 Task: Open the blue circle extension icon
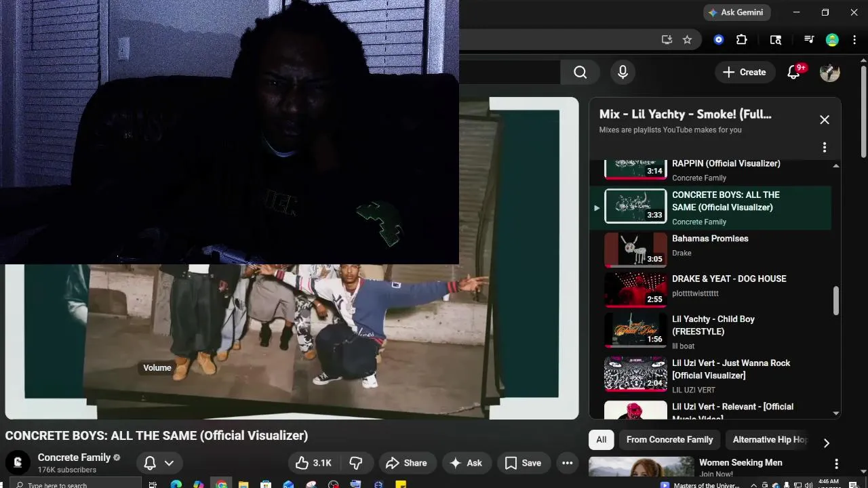pyautogui.click(x=719, y=40)
